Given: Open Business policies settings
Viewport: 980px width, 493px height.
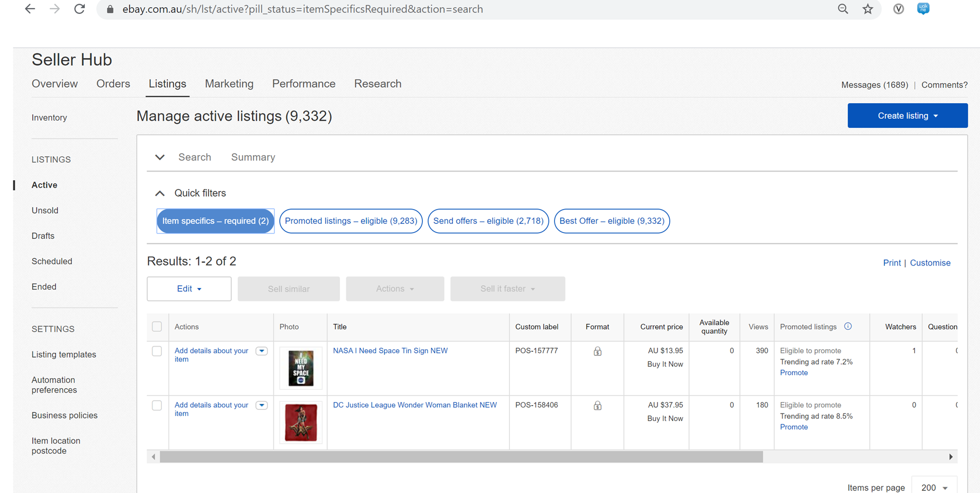Looking at the screenshot, I should pos(65,415).
